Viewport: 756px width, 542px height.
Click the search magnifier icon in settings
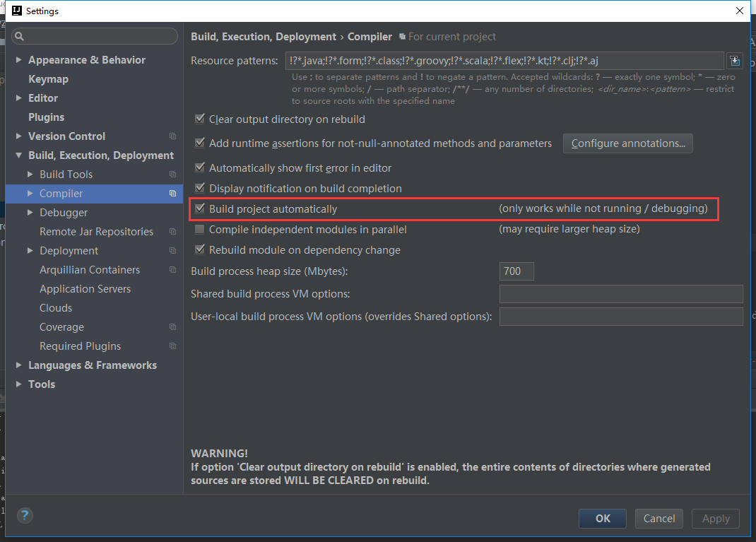(x=19, y=36)
